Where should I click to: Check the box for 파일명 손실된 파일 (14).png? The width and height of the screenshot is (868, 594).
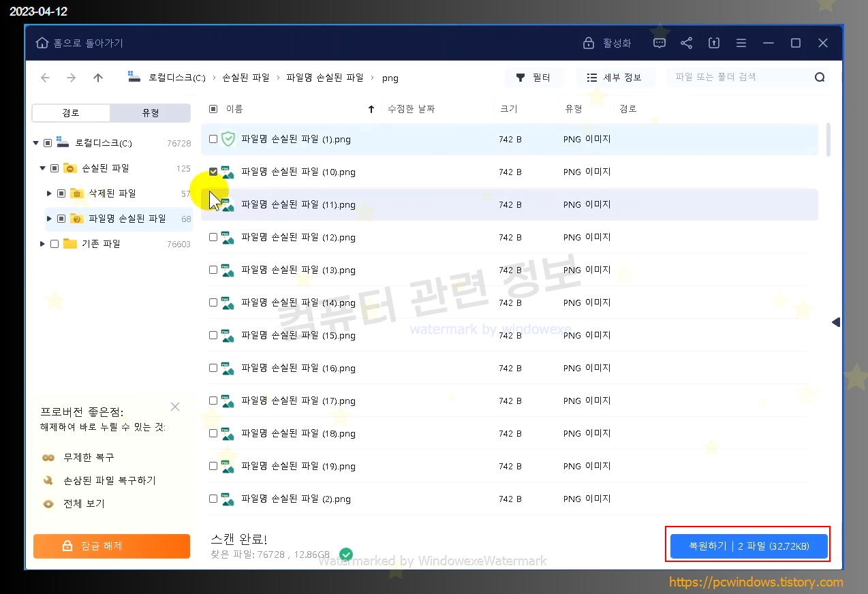(213, 302)
